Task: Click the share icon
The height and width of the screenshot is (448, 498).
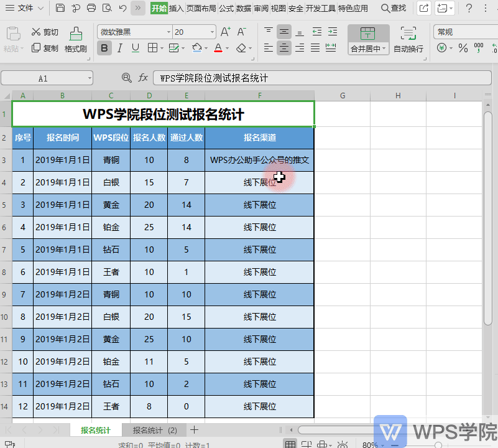Action: coord(423,8)
